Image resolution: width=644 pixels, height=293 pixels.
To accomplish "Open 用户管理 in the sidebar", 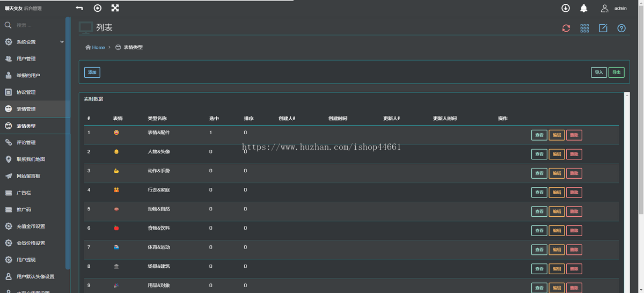I will [26, 58].
